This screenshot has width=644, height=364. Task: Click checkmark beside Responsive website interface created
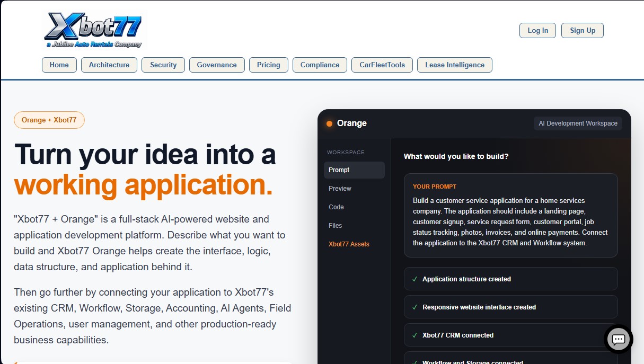[414, 307]
